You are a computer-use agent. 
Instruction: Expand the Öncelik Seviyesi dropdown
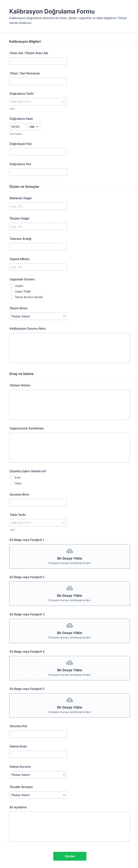pyautogui.click(x=38, y=795)
